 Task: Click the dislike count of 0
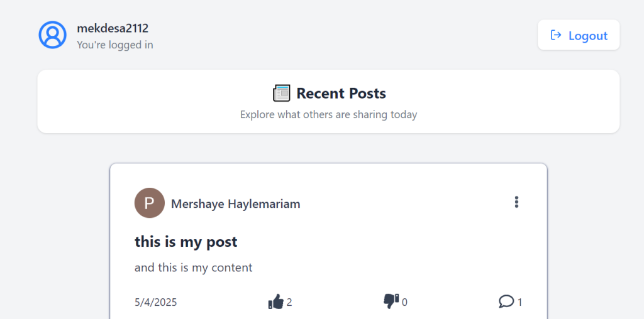click(404, 303)
